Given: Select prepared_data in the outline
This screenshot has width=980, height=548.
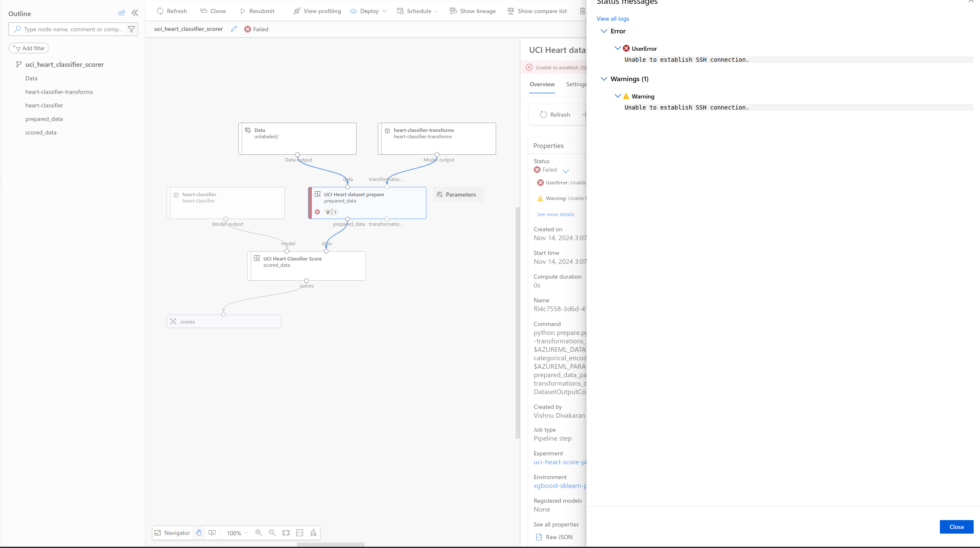Looking at the screenshot, I should tap(44, 119).
